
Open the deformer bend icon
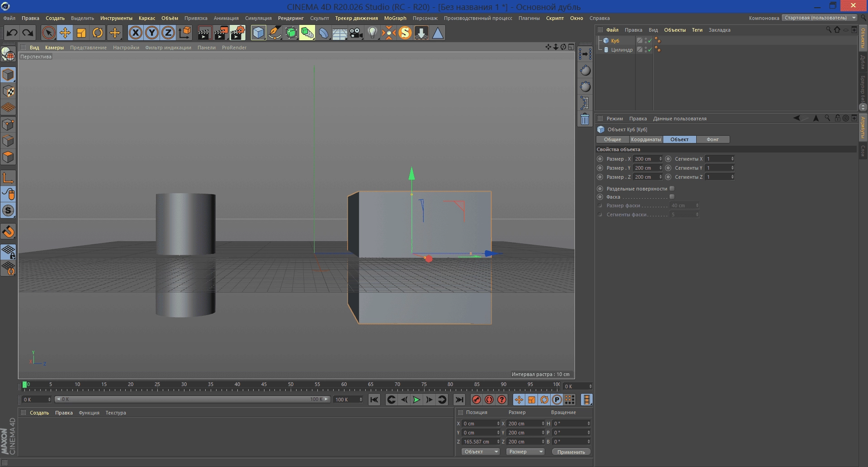[324, 33]
